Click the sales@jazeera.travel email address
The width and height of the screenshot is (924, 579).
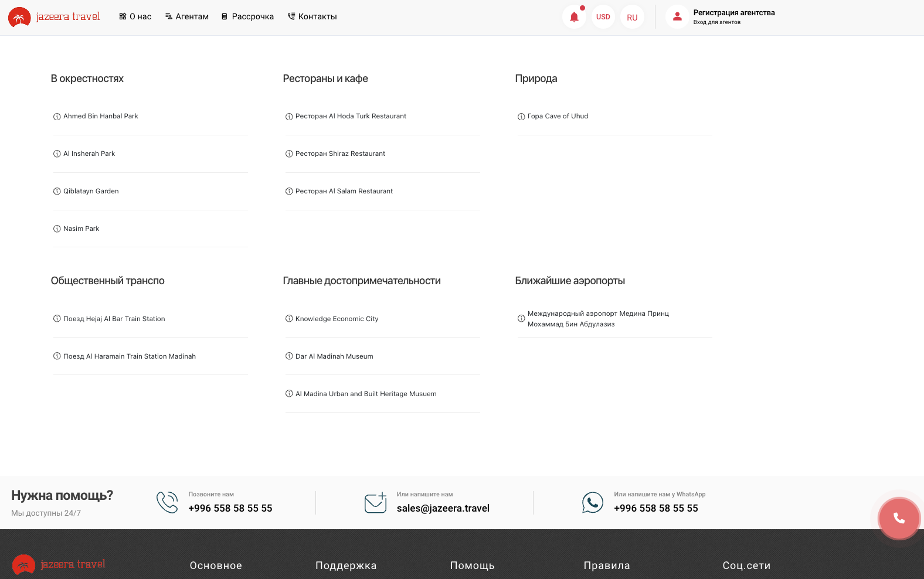(x=443, y=508)
